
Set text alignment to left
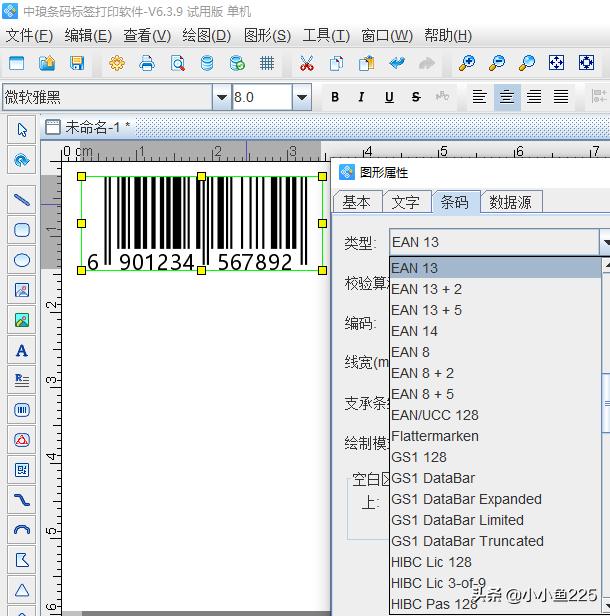coord(479,97)
